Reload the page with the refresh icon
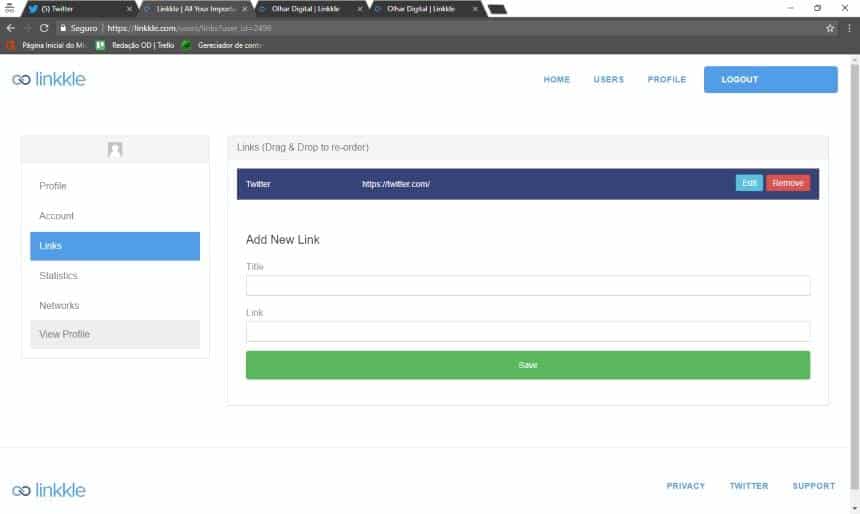Screen dimensions: 860x514 click(44, 28)
